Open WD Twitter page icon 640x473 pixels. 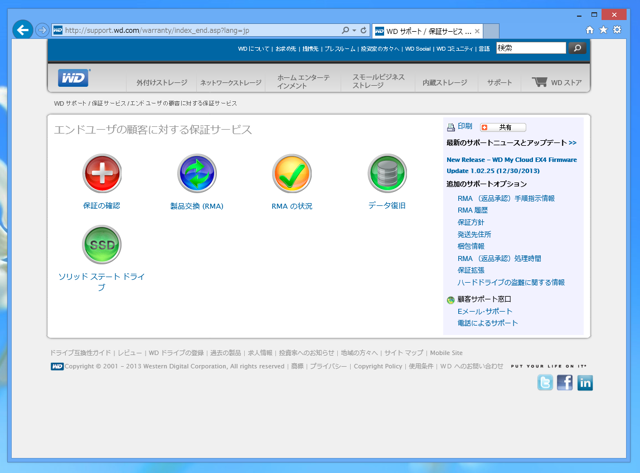[545, 383]
